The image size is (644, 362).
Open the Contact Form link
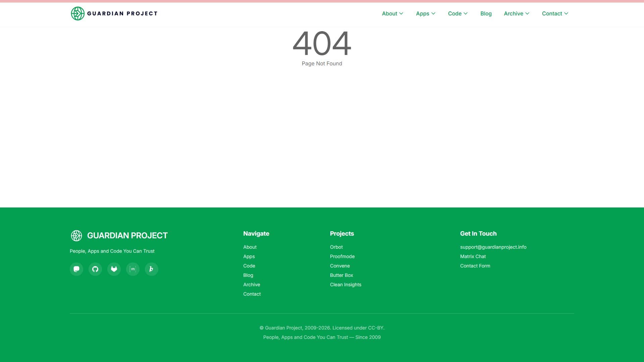click(x=475, y=266)
